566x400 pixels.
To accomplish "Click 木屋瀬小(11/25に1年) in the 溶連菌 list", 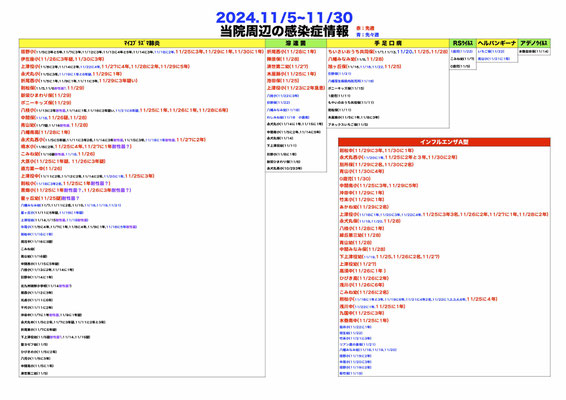I will (x=292, y=74).
